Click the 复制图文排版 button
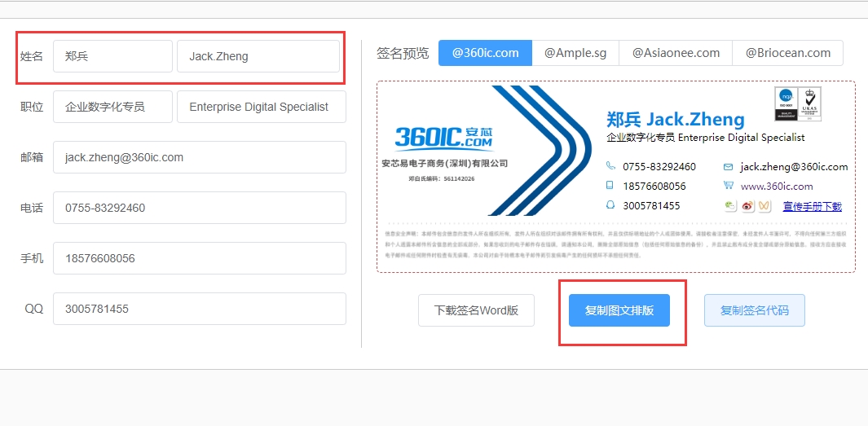 click(619, 310)
